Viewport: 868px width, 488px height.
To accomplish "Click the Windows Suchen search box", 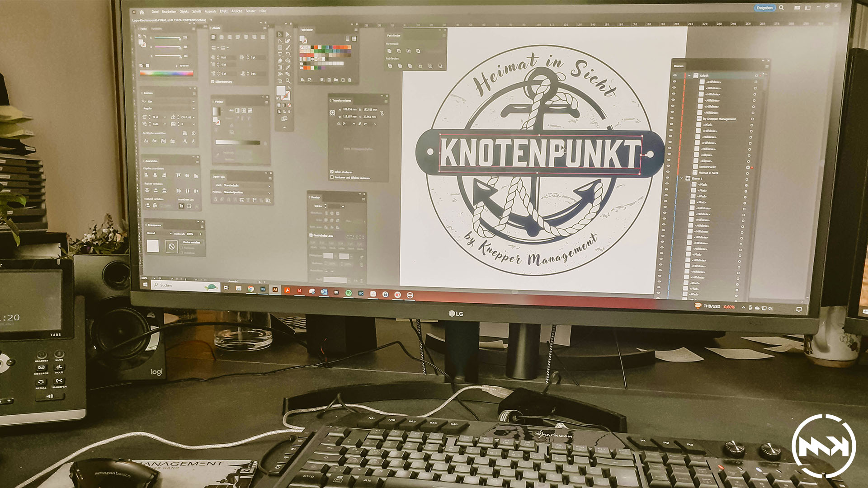I will coord(185,286).
